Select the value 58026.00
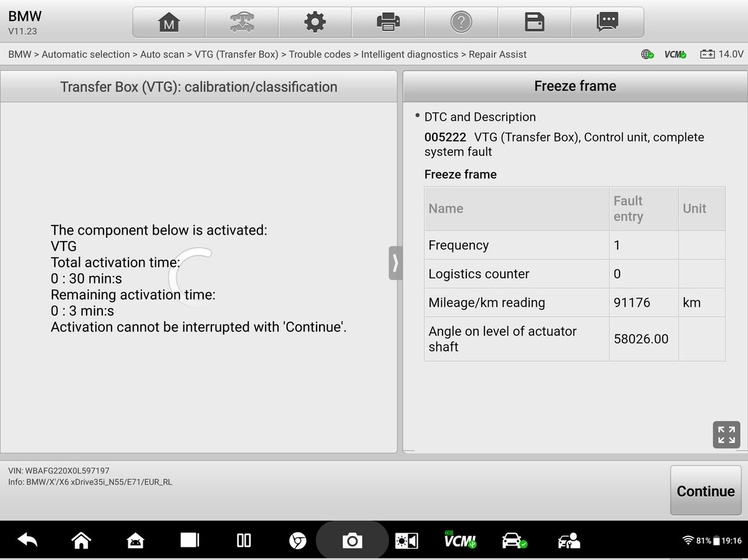748x560 pixels. pyautogui.click(x=641, y=339)
